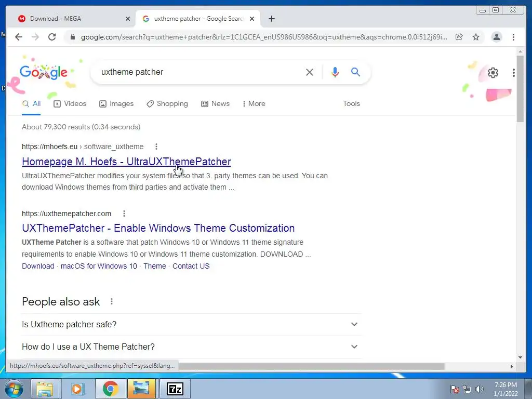Close the uxtheme patcher Google Search tab
The height and width of the screenshot is (399, 532).
coord(252,19)
